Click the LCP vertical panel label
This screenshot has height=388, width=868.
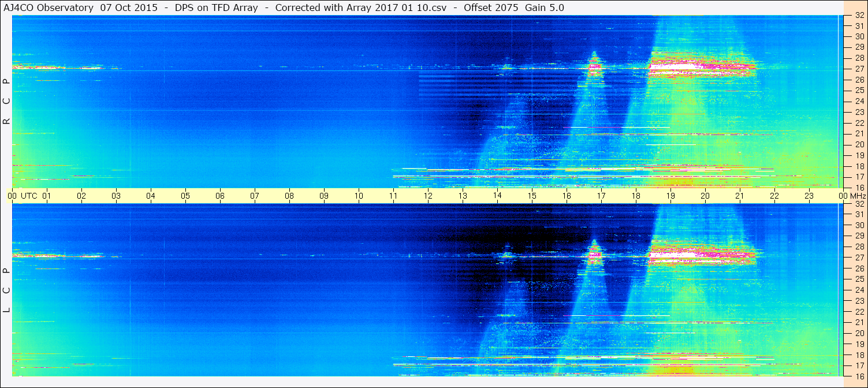(x=6, y=290)
